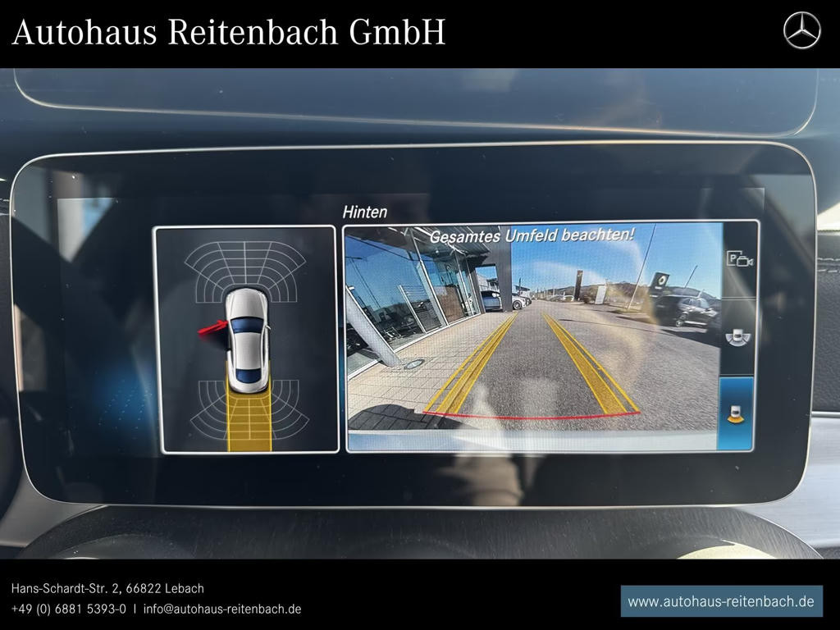840x630 pixels.
Task: Tap the red arrow beside the car
Action: [212, 329]
